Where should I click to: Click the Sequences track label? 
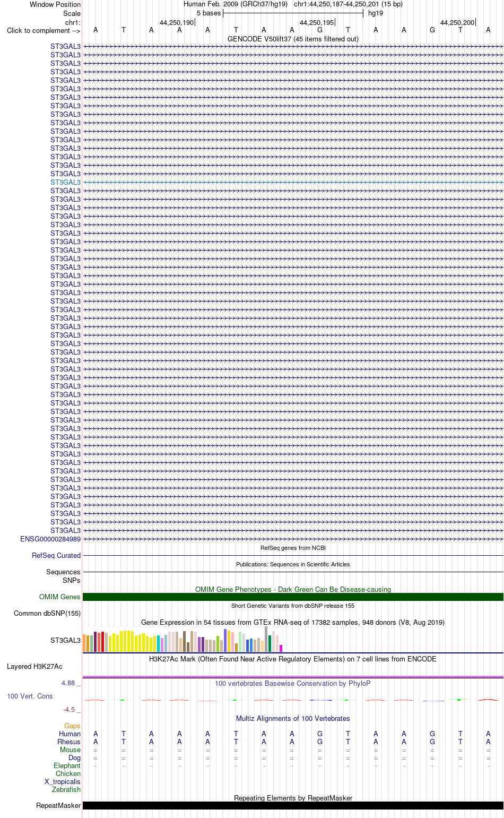tap(63, 572)
